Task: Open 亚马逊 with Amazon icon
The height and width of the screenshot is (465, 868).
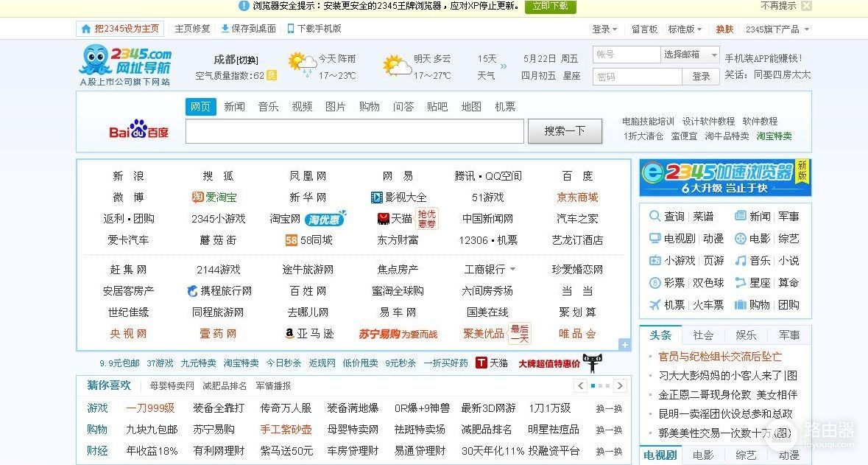Action: click(309, 333)
